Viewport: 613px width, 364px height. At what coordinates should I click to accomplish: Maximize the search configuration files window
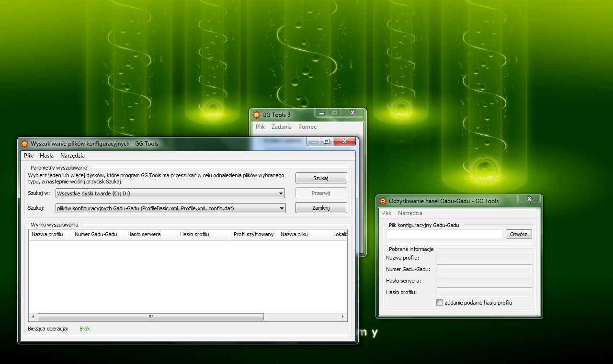[x=327, y=141]
